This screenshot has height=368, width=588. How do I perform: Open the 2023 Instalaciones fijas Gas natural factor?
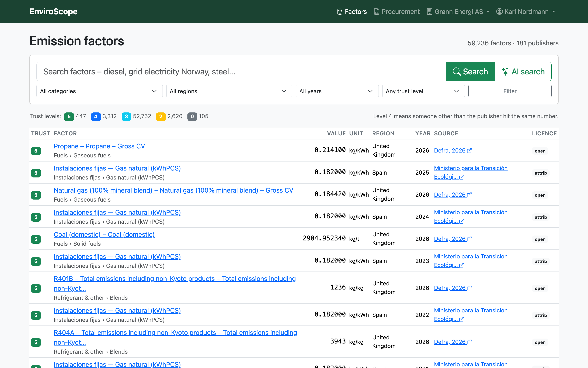(117, 257)
